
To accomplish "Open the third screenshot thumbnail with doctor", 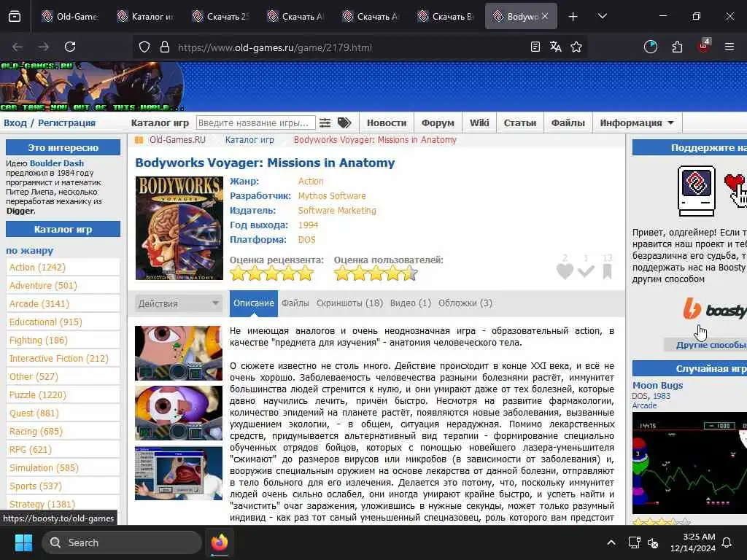I will tap(179, 473).
